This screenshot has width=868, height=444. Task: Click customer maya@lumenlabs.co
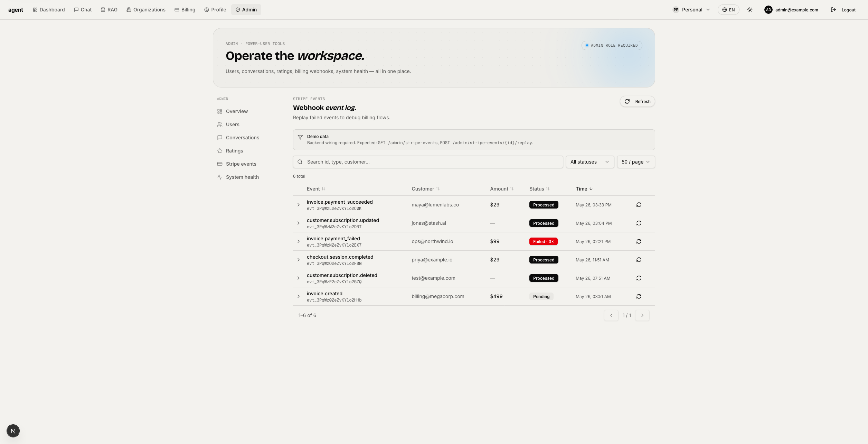pyautogui.click(x=435, y=205)
